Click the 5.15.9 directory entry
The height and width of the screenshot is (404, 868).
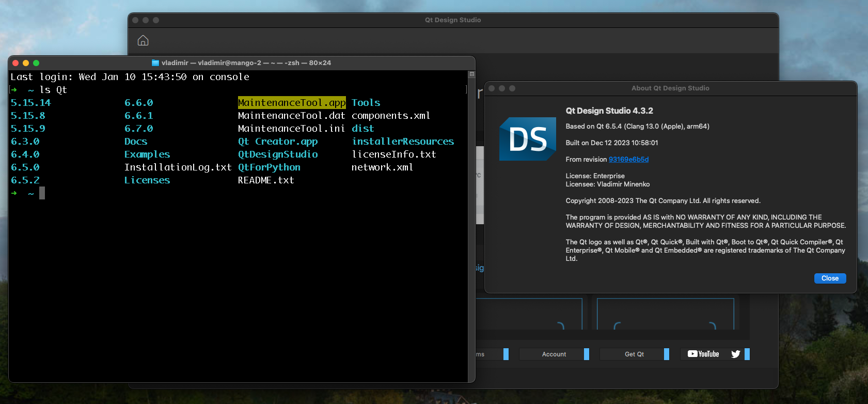(28, 129)
